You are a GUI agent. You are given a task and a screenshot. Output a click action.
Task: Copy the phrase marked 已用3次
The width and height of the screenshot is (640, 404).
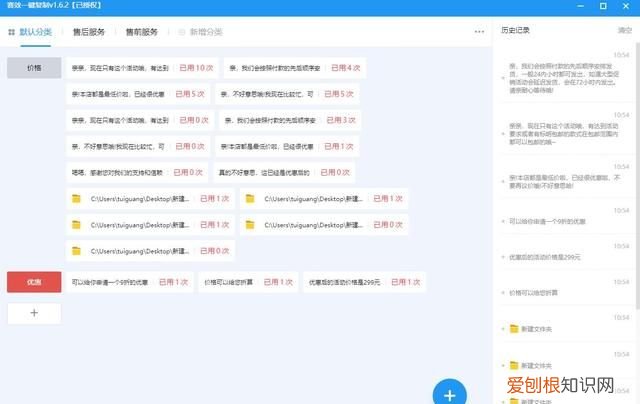290,120
